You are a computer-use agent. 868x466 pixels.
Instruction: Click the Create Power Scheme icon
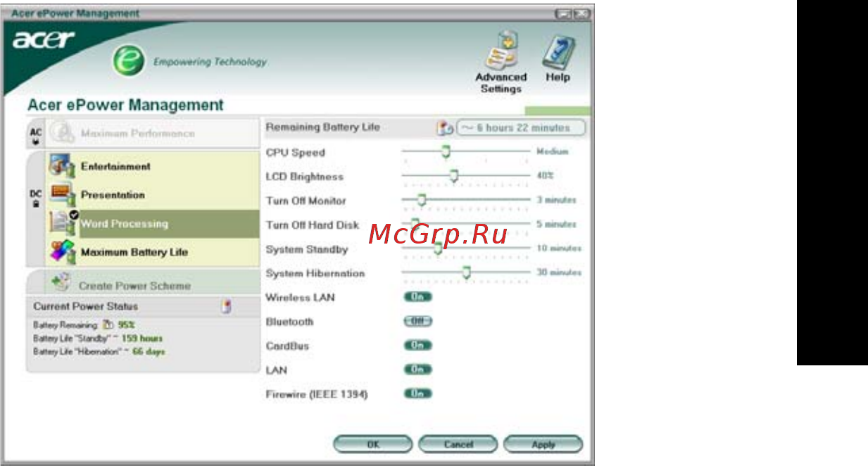coord(61,283)
